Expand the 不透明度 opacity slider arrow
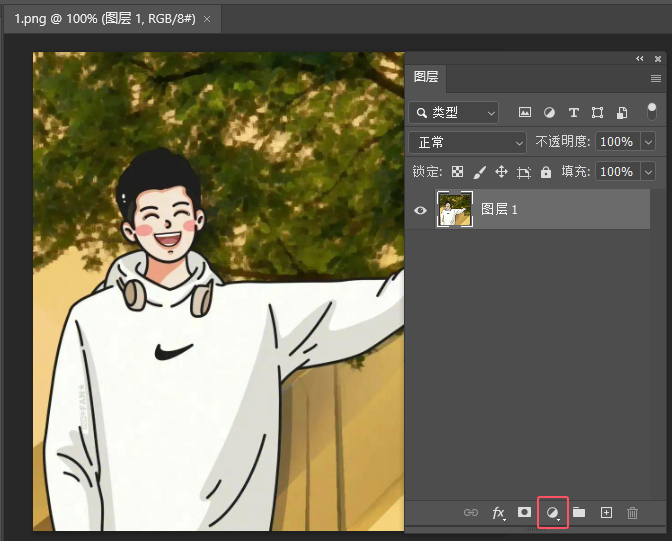This screenshot has width=672, height=541. pos(647,142)
